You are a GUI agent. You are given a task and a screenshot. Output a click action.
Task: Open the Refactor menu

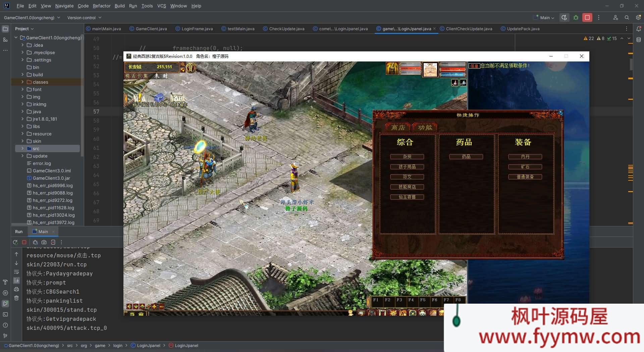pyautogui.click(x=101, y=6)
